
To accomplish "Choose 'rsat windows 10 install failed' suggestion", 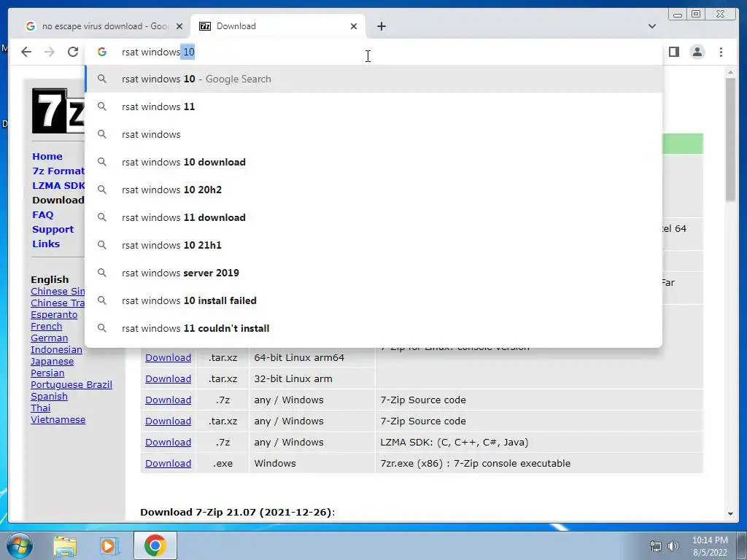I will point(373,300).
